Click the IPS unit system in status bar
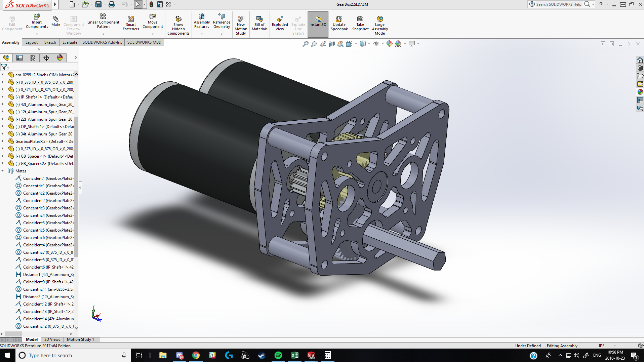 click(602, 346)
